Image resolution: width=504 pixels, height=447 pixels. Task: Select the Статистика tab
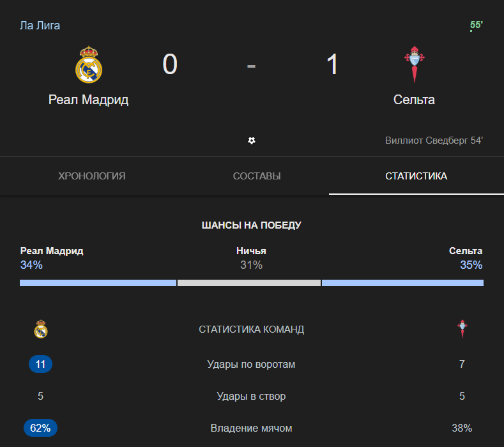[416, 176]
